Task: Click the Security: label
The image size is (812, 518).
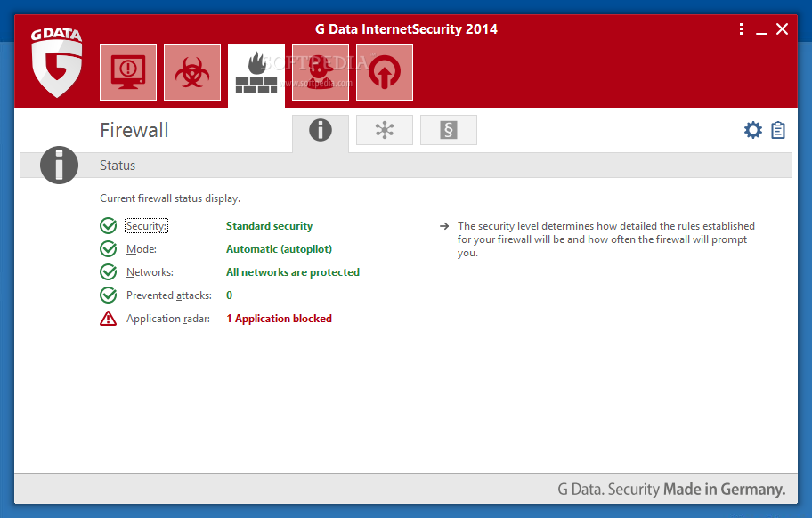Action: 147,226
